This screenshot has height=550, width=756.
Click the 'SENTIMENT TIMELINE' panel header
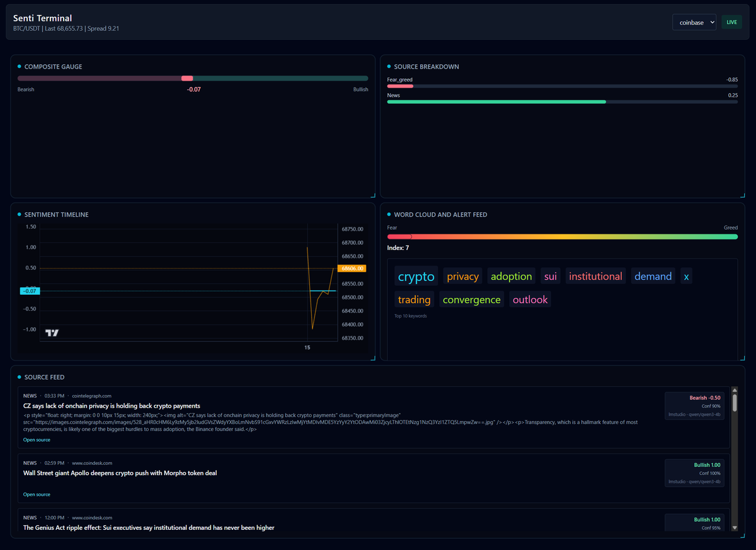tap(56, 215)
